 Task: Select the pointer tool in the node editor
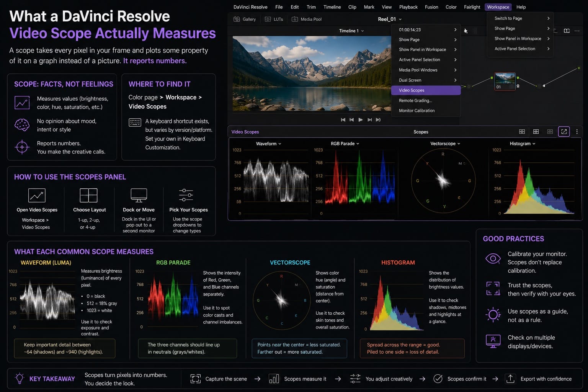coord(466,31)
